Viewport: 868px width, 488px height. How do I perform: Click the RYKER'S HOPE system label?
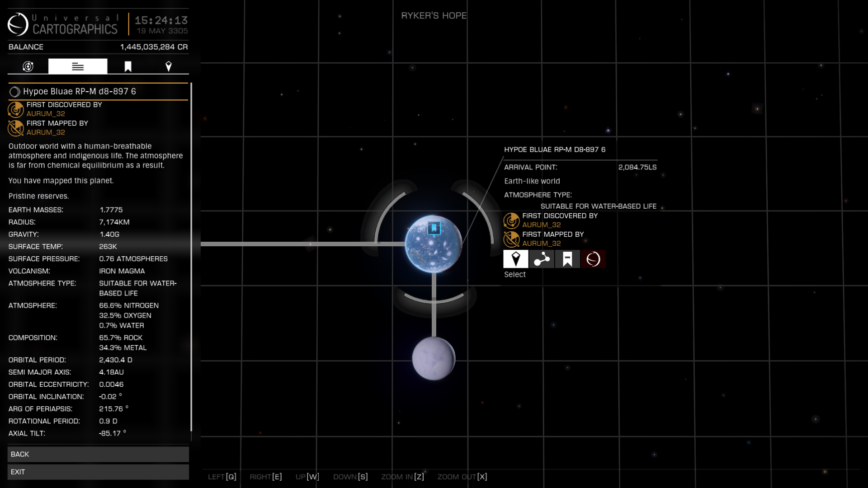click(x=434, y=15)
